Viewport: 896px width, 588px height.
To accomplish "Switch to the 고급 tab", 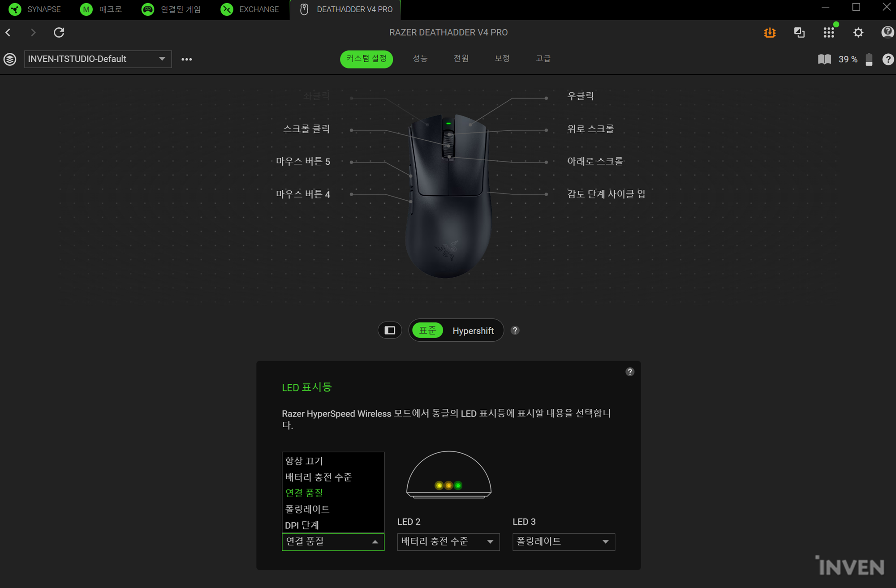I will pos(543,59).
